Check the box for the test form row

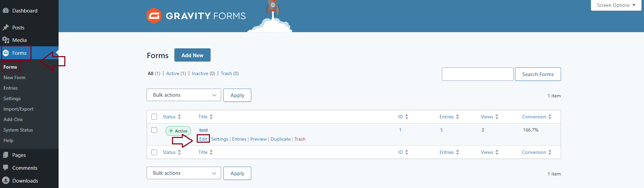(x=154, y=130)
